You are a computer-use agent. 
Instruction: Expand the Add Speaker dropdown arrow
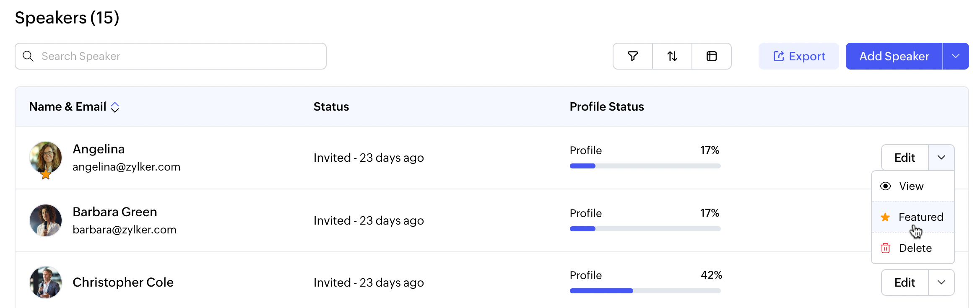pyautogui.click(x=956, y=56)
